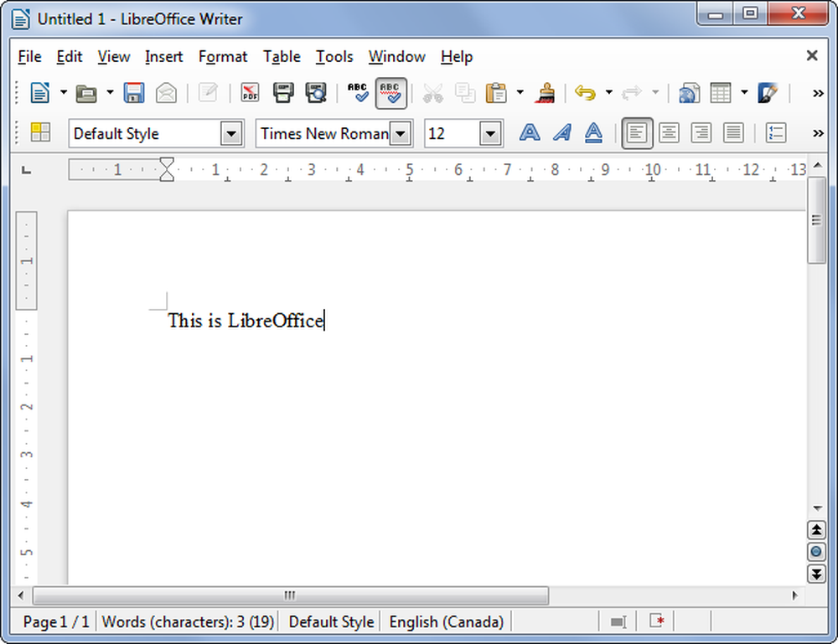
Task: Toggle Show Draw Functions icon
Action: 768,93
